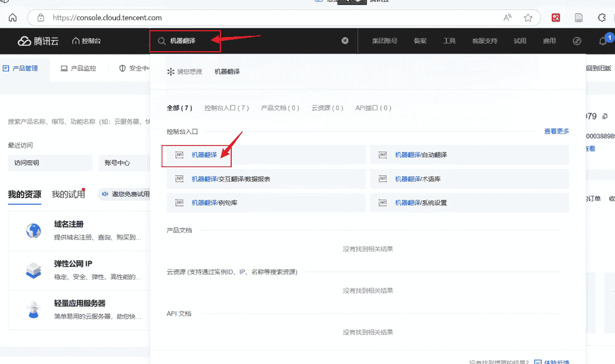Switch to the 控制台入口 (7) tab
This screenshot has width=615, height=364.
pyautogui.click(x=227, y=107)
